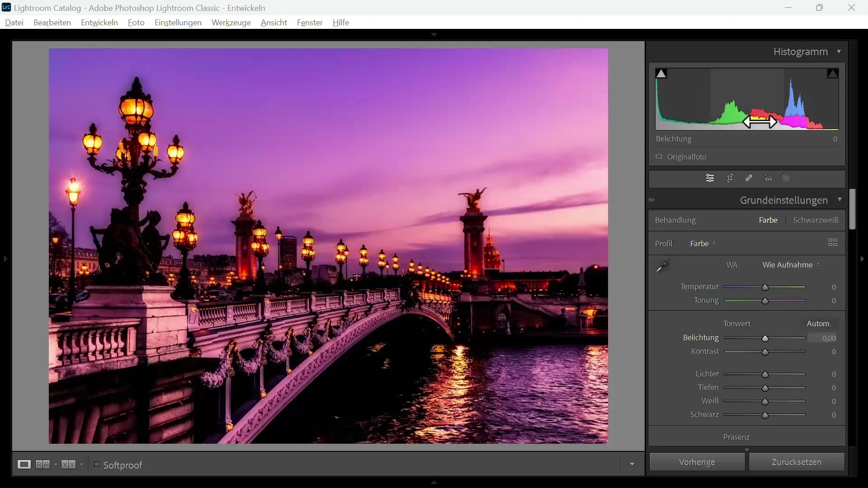Toggle Grundeinstellungen panel visibility eye

(x=652, y=200)
